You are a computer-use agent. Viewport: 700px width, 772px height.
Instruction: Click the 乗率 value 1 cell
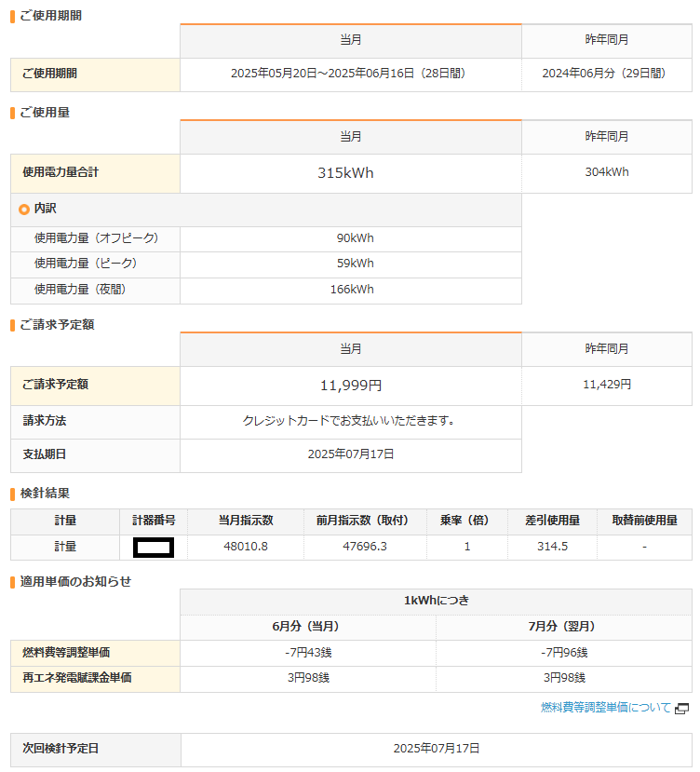coord(466,547)
